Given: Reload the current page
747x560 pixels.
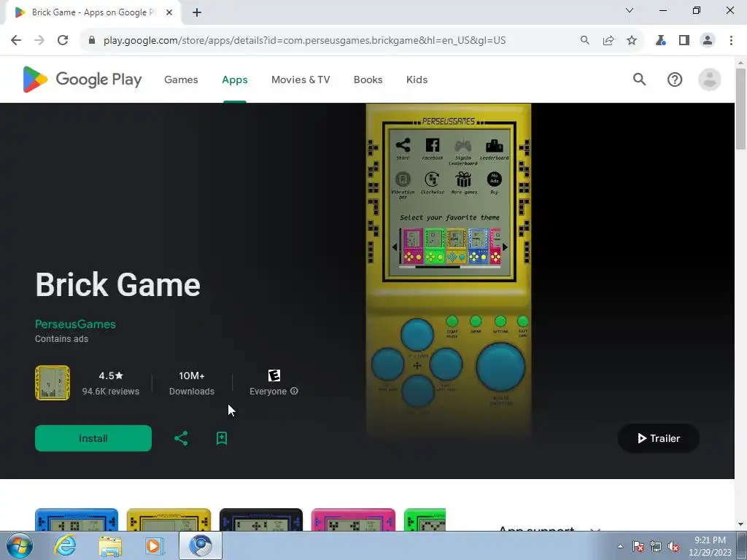Looking at the screenshot, I should [63, 40].
